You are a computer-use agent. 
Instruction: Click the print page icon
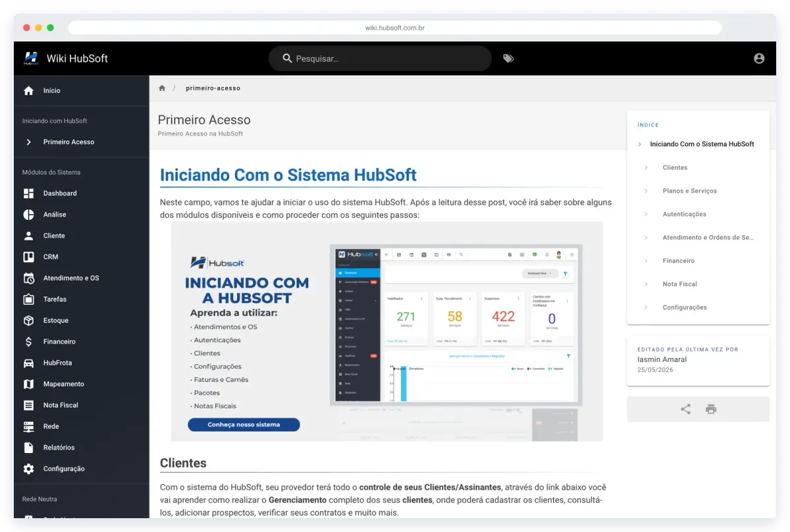click(x=711, y=409)
